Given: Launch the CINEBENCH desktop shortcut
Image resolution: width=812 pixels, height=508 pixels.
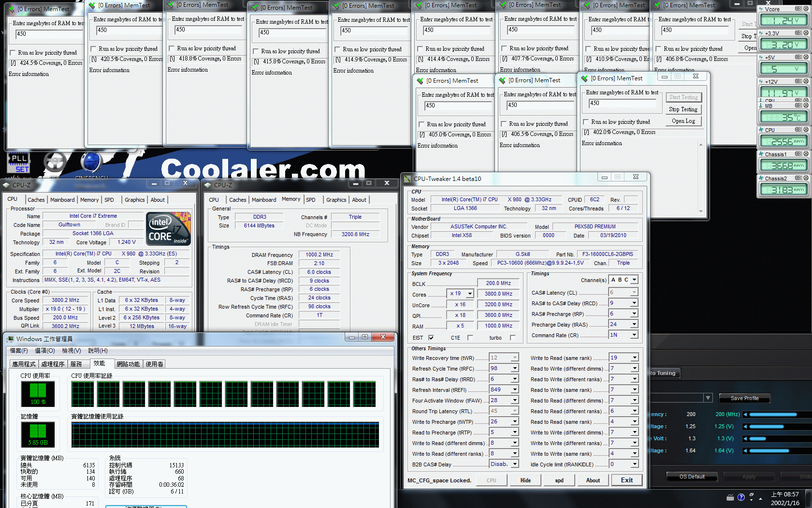Looking at the screenshot, I should [x=91, y=163].
